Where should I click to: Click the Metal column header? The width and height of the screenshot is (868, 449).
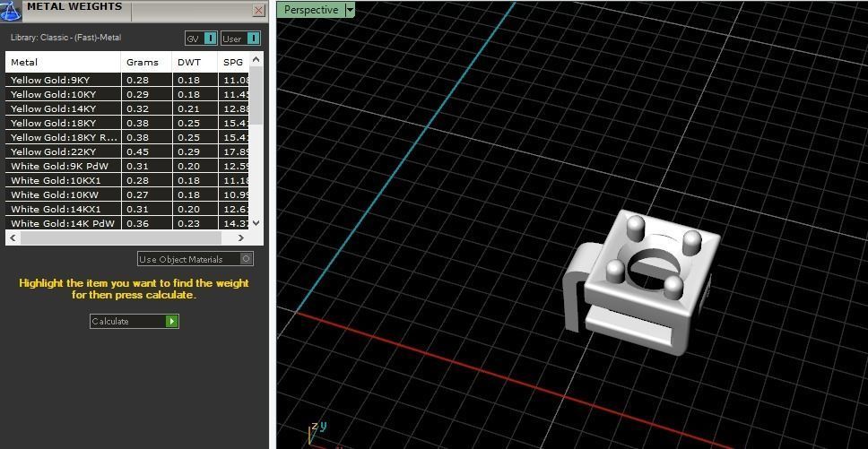tap(63, 62)
